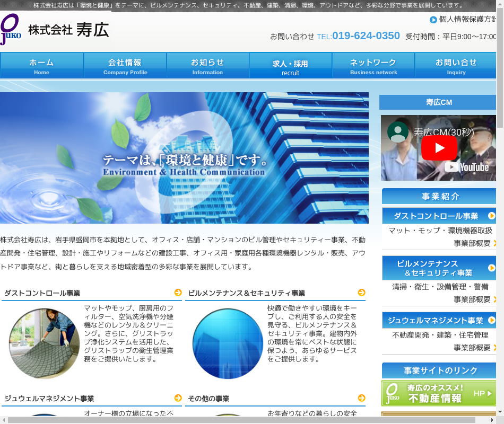Image resolution: width=504 pixels, height=424 pixels.
Task: Click arrow icon on sidebar ビルメンテナンス banner
Action: (x=491, y=268)
